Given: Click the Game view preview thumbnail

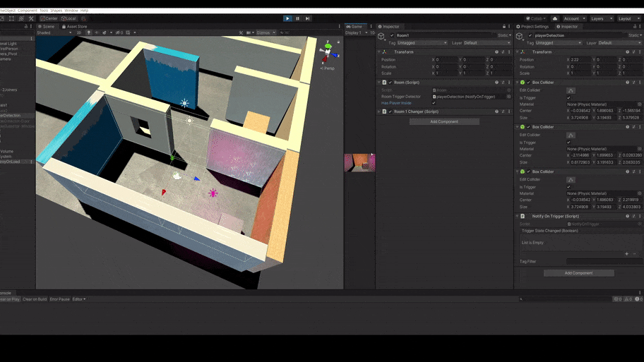Looking at the screenshot, I should (360, 162).
